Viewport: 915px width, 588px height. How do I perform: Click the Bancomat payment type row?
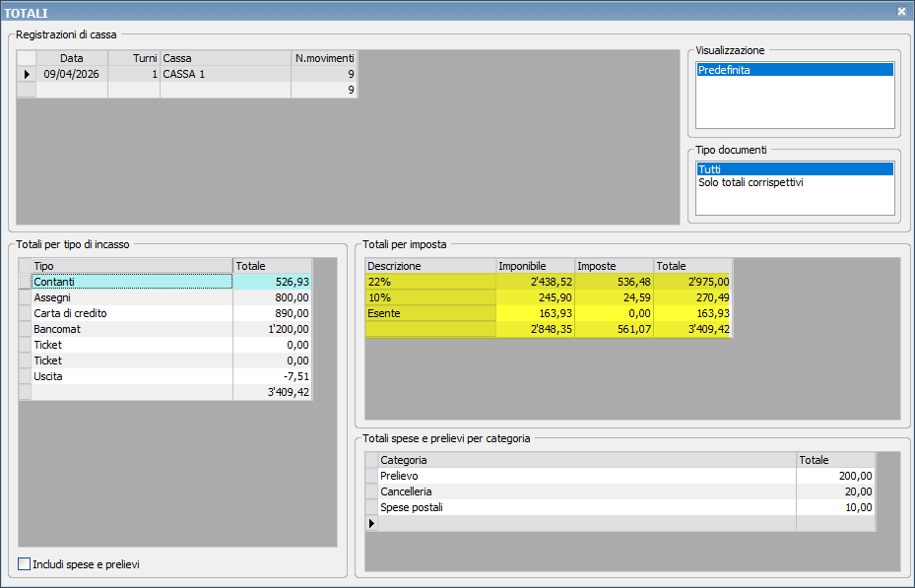pyautogui.click(x=132, y=329)
